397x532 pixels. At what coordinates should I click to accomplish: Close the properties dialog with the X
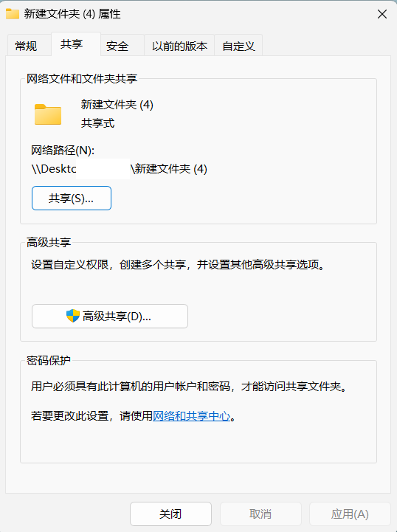click(x=382, y=14)
